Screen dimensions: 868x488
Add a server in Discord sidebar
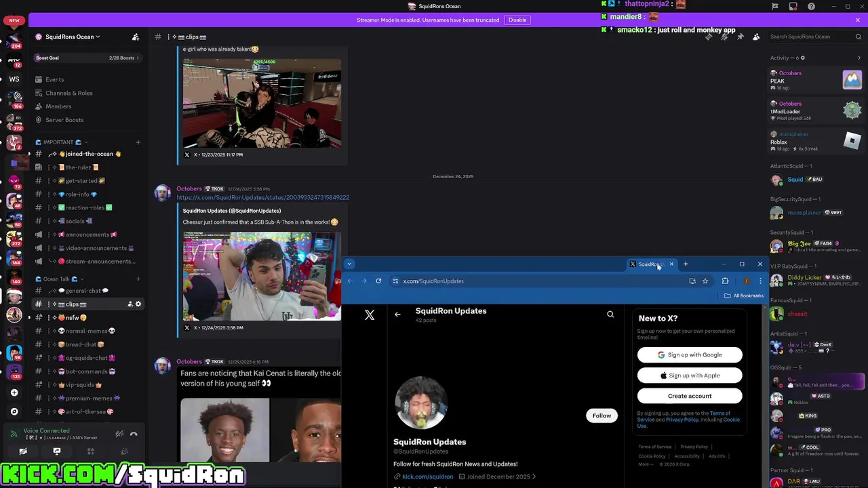[x=14, y=392]
